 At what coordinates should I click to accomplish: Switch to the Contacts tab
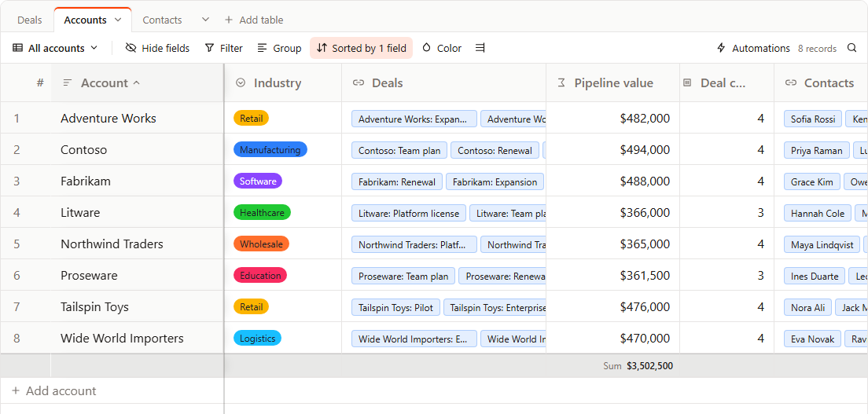pyautogui.click(x=162, y=20)
